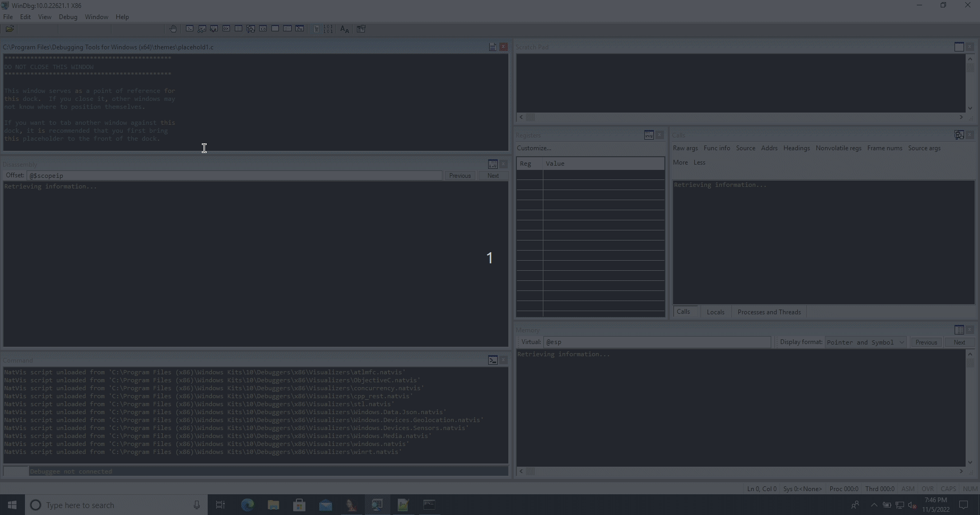This screenshot has height=515, width=980.
Task: Click Memory panel horizontal scrollbar right arrow
Action: (961, 471)
